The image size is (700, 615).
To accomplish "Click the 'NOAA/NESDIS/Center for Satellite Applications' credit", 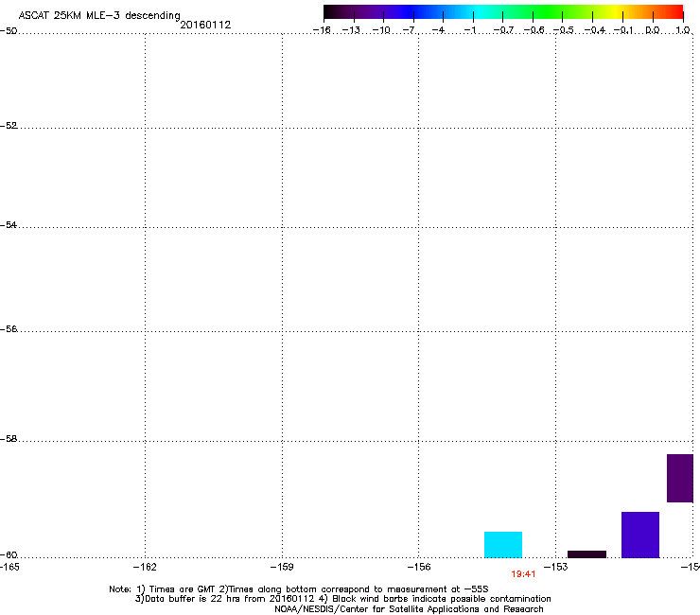I will [409, 609].
